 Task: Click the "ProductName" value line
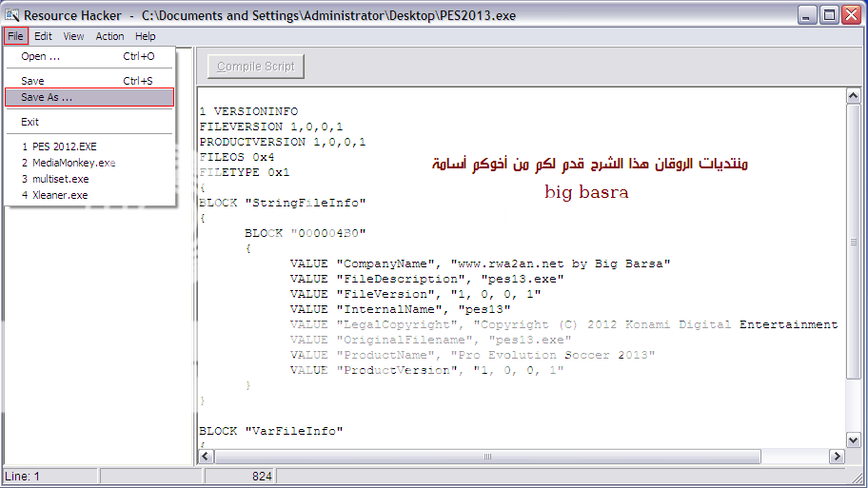[472, 355]
